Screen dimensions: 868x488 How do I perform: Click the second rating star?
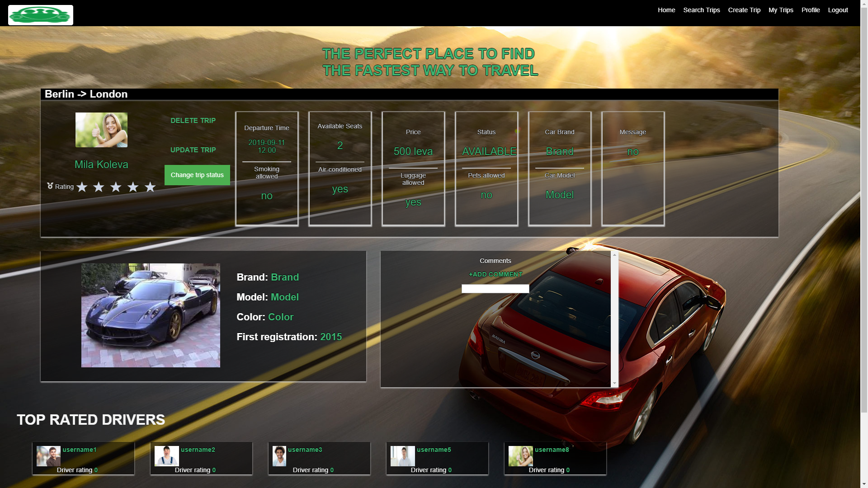(99, 187)
